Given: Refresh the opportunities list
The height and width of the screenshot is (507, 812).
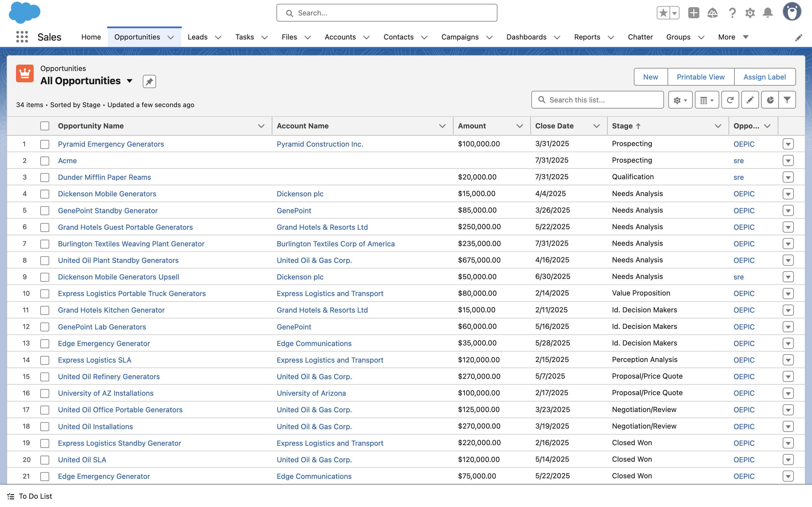Looking at the screenshot, I should [x=730, y=100].
